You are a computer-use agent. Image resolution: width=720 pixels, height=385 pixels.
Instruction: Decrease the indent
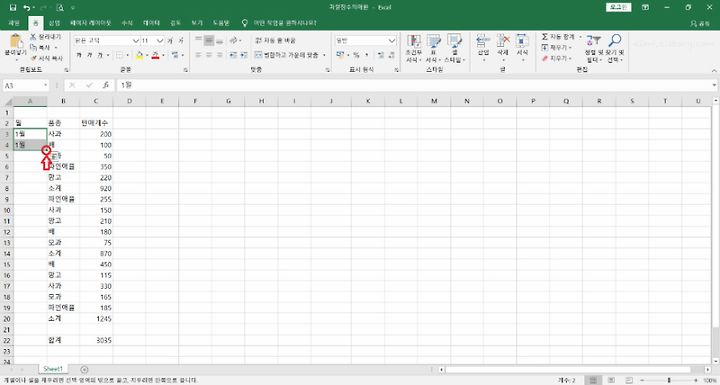tap(233, 55)
